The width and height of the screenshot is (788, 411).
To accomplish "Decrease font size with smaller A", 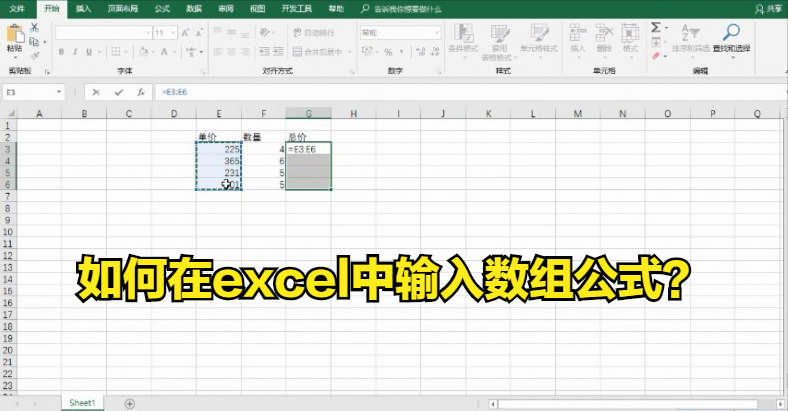I will 199,33.
